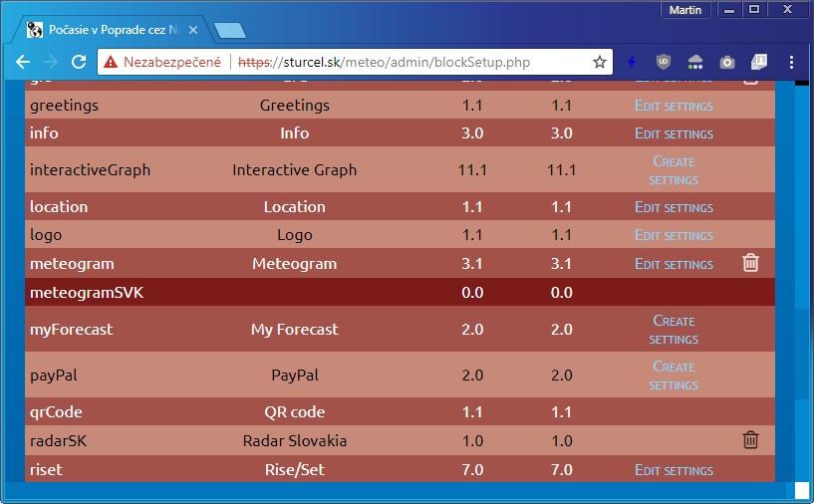Click the red insecure warning triangle
The image size is (814, 504).
click(x=110, y=63)
